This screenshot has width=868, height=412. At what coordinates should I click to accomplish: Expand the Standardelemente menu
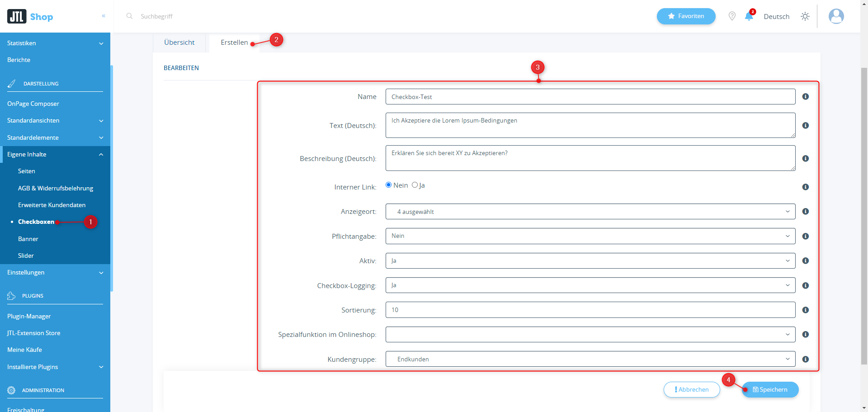tap(55, 138)
